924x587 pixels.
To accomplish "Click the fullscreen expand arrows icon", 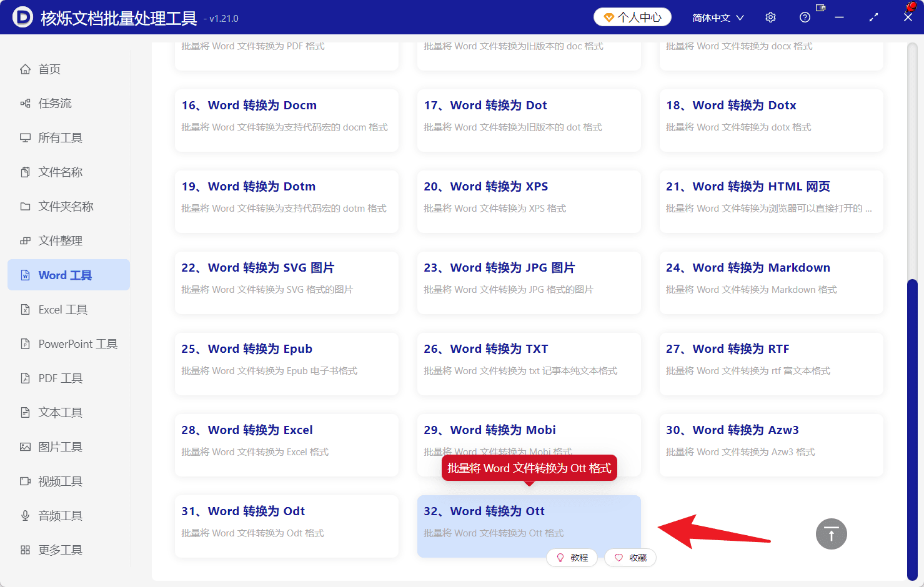I will click(x=873, y=17).
